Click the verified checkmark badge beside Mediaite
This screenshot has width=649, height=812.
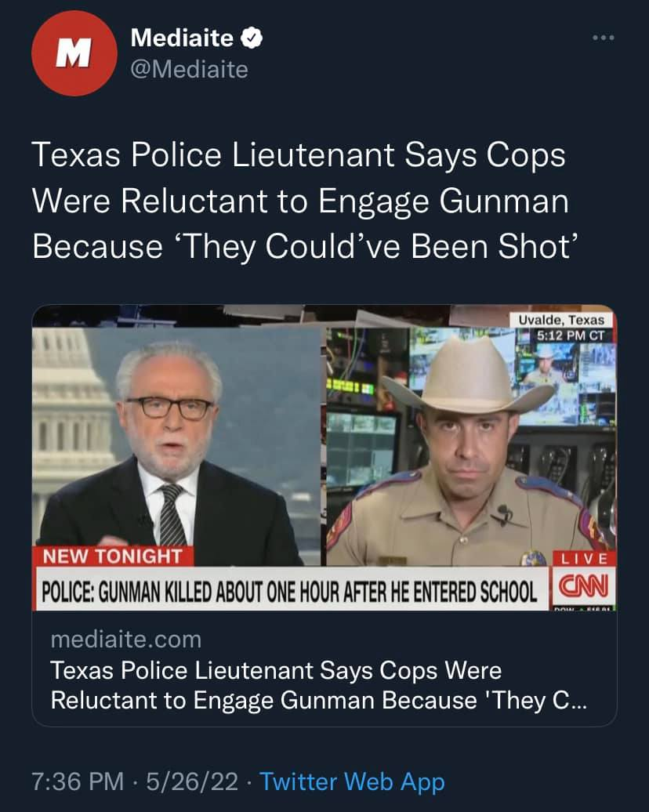point(252,38)
